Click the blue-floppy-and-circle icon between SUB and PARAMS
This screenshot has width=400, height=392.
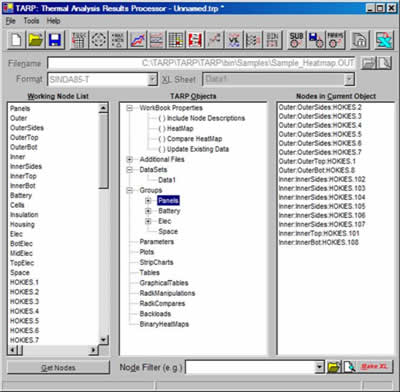click(x=316, y=40)
